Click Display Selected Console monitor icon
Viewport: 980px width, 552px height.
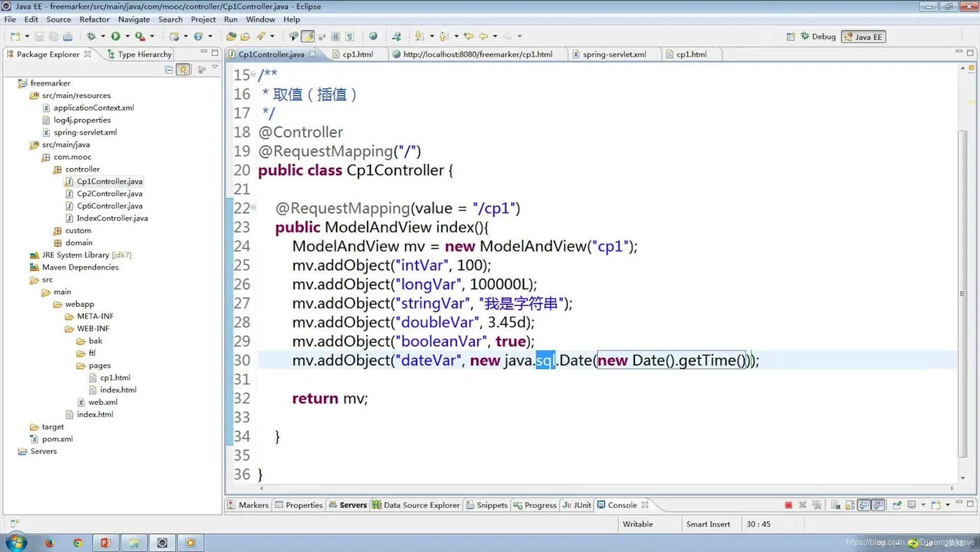click(x=911, y=504)
